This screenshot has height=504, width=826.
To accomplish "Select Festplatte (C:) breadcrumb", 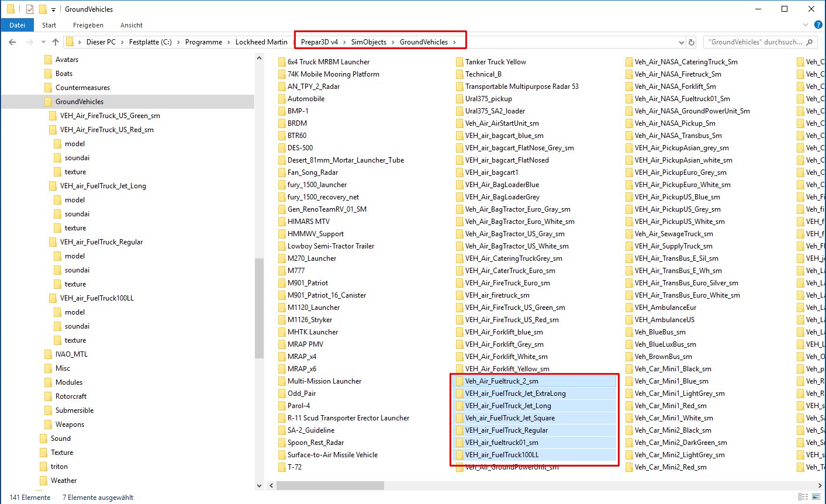I will [150, 42].
